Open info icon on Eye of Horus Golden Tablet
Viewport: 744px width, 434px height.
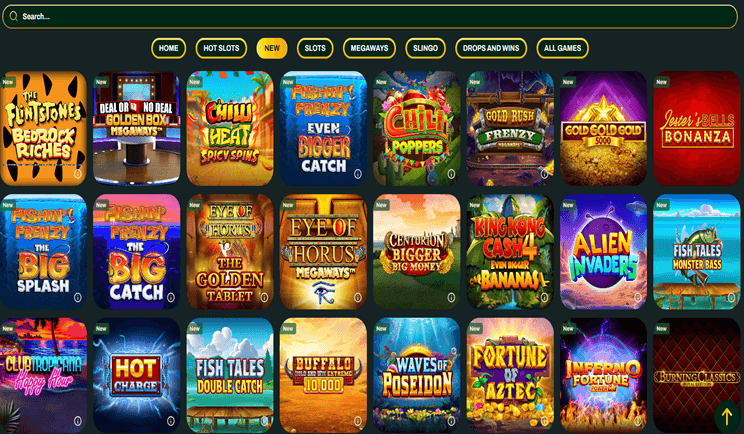(264, 297)
